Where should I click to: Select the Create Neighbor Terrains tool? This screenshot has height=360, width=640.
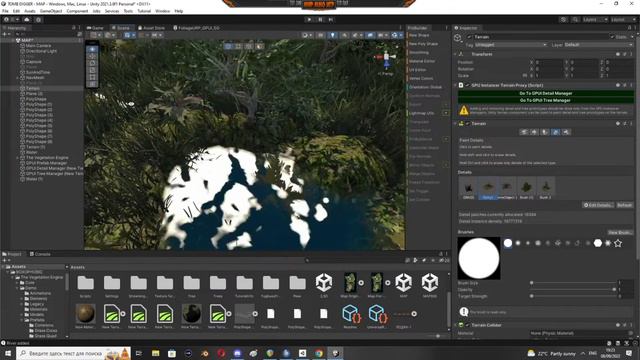tap(524, 132)
